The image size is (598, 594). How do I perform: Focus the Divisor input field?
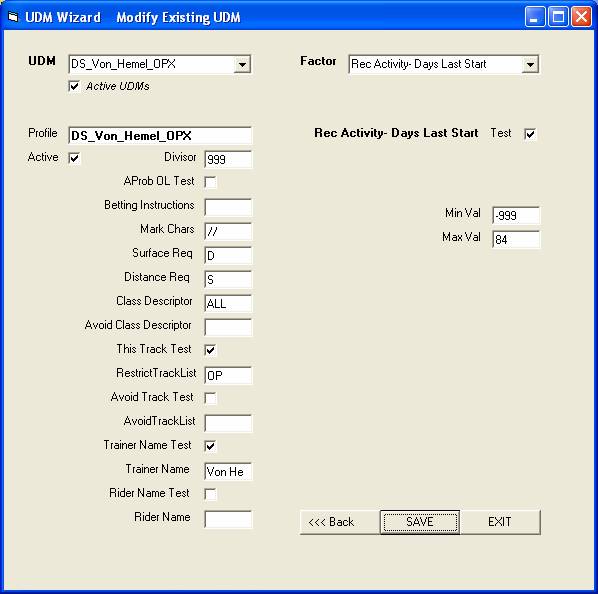228,159
